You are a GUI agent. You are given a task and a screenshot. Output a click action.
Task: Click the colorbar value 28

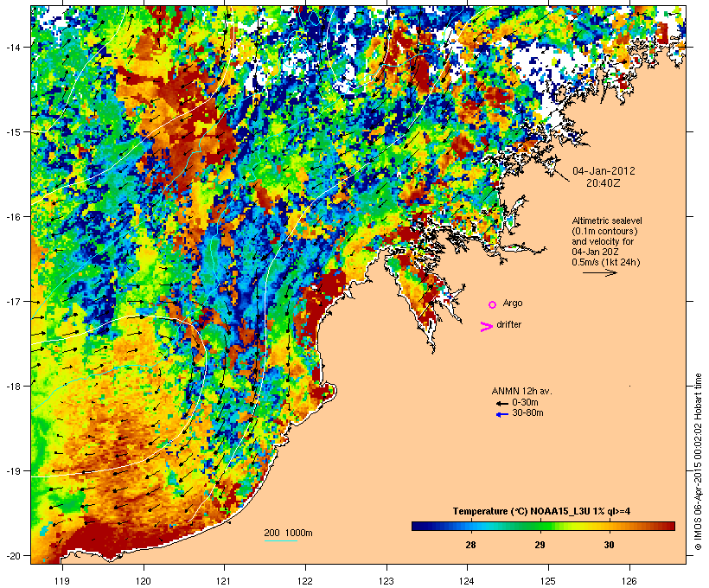click(470, 545)
